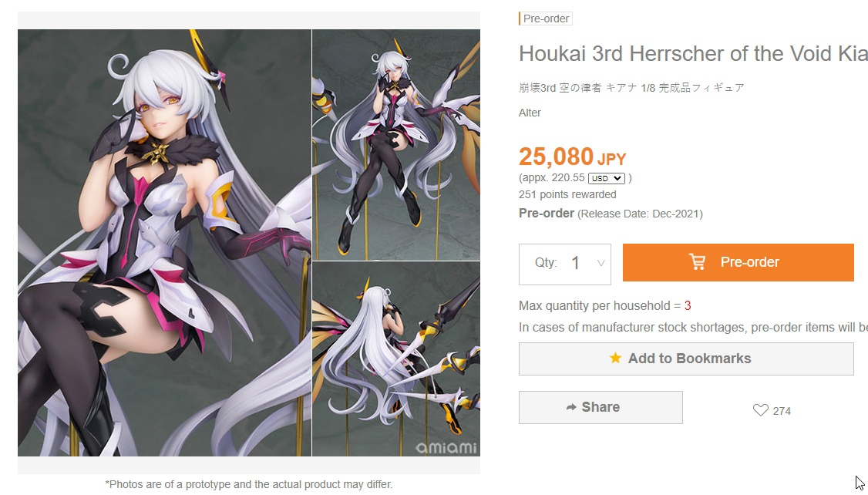Click the Share button label
This screenshot has width=868, height=495.
[601, 407]
